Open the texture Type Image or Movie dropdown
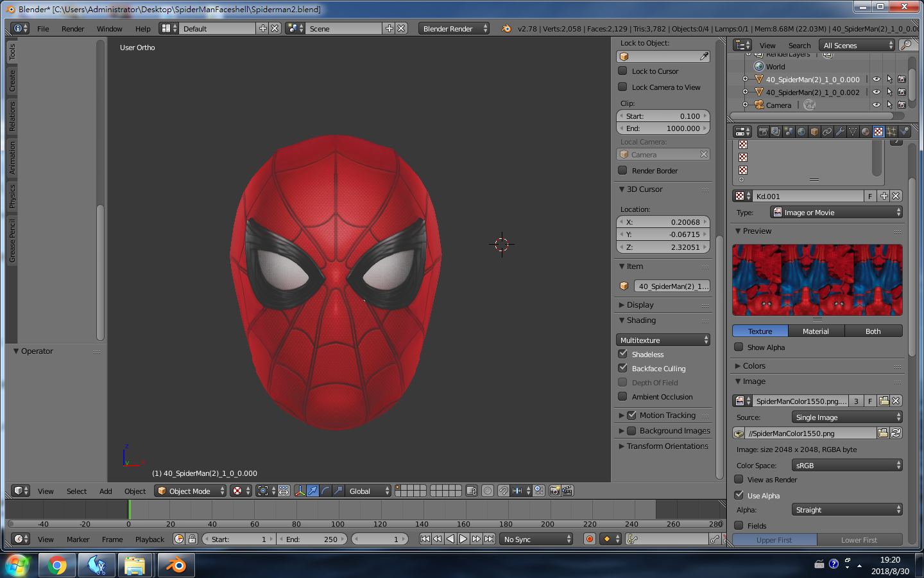924x578 pixels. (x=836, y=213)
